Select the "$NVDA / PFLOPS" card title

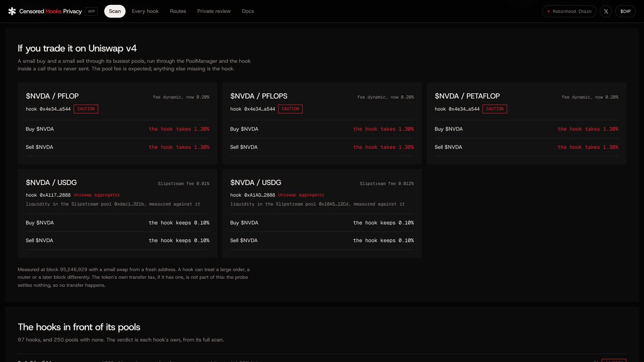click(259, 96)
